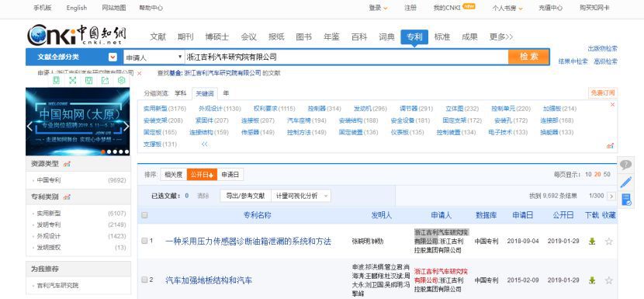Expand 更多>> database types
The height and width of the screenshot is (299, 644).
[x=501, y=37]
